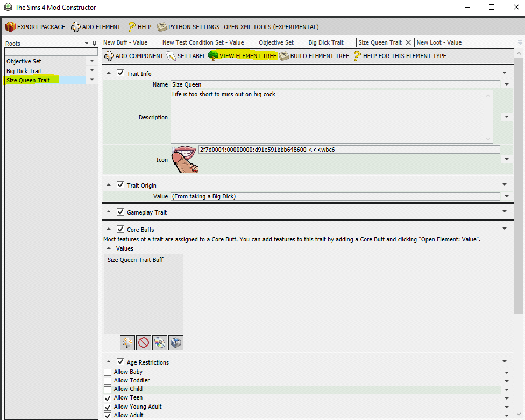Click the Export Package gift icon
Screen dimensions: 525x420
10,27
